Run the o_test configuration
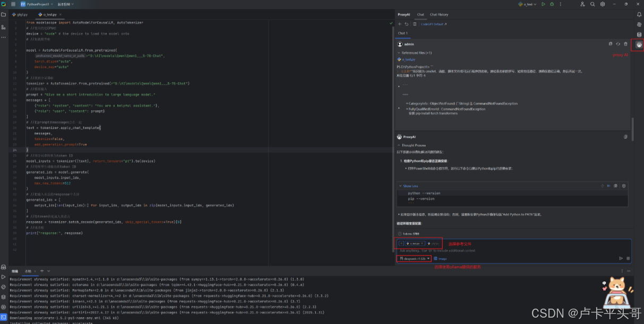 point(543,4)
